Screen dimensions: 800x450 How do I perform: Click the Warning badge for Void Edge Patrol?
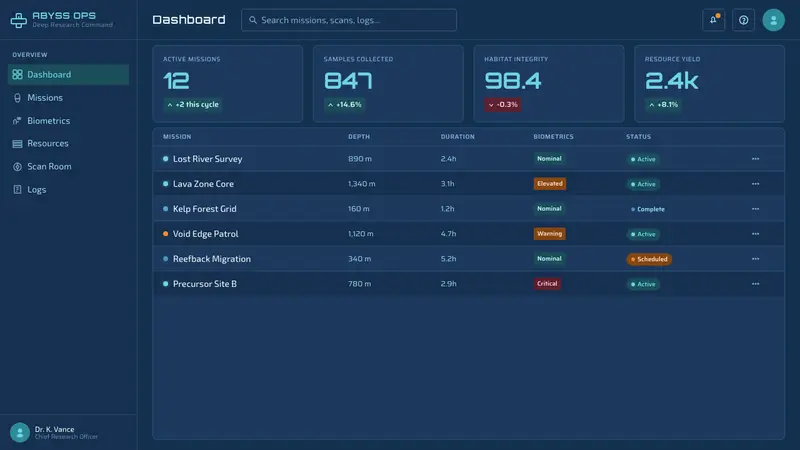(549, 234)
